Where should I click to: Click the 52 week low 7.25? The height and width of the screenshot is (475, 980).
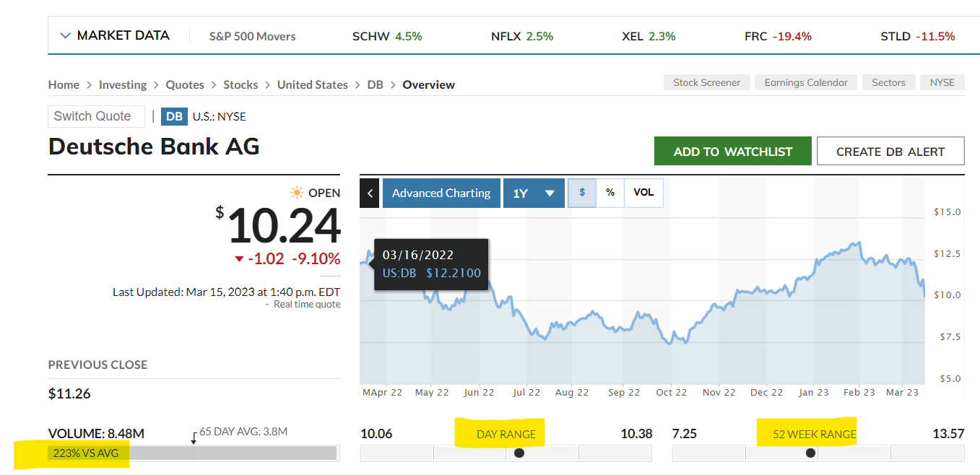685,433
